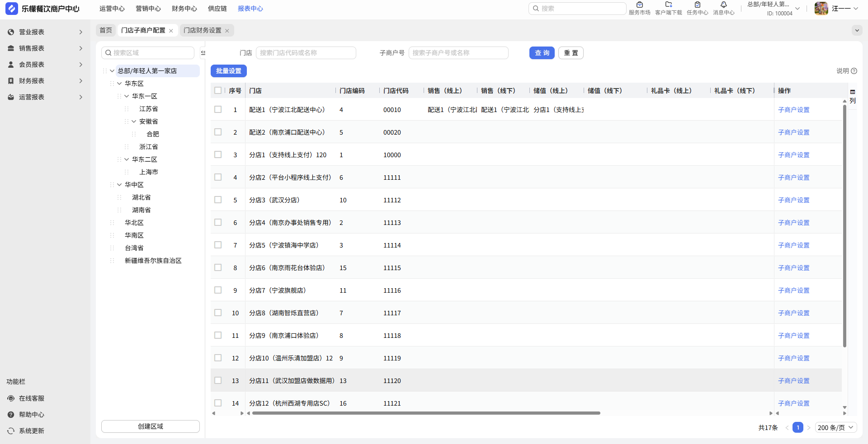Open the 服务市场 icon
The image size is (868, 444).
pos(639,5)
